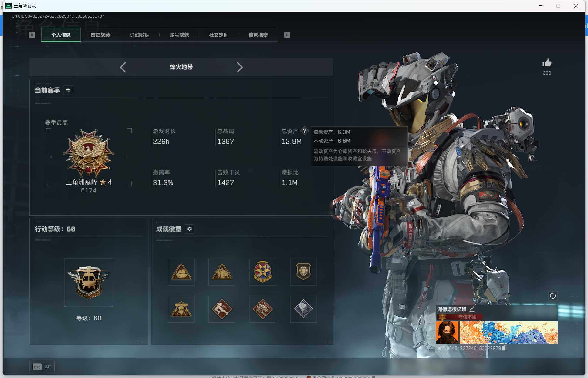Select the round star medal achievement badge

coord(263,272)
